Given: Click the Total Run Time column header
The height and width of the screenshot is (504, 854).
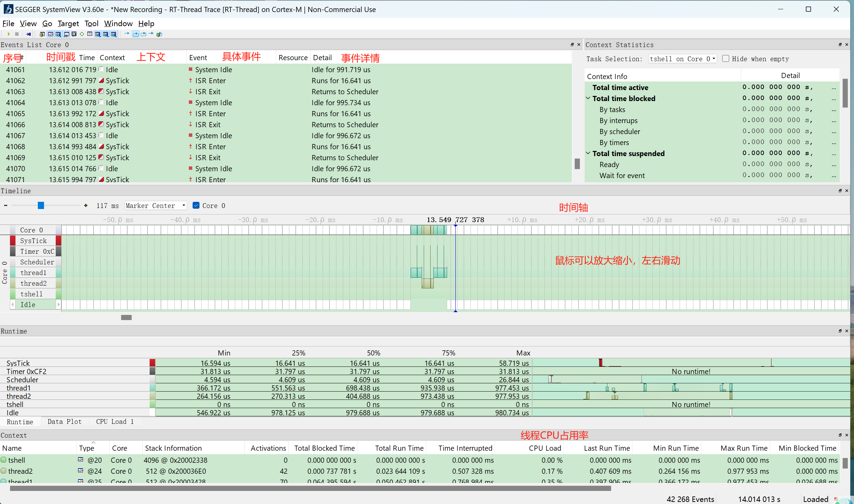Looking at the screenshot, I should (x=399, y=448).
